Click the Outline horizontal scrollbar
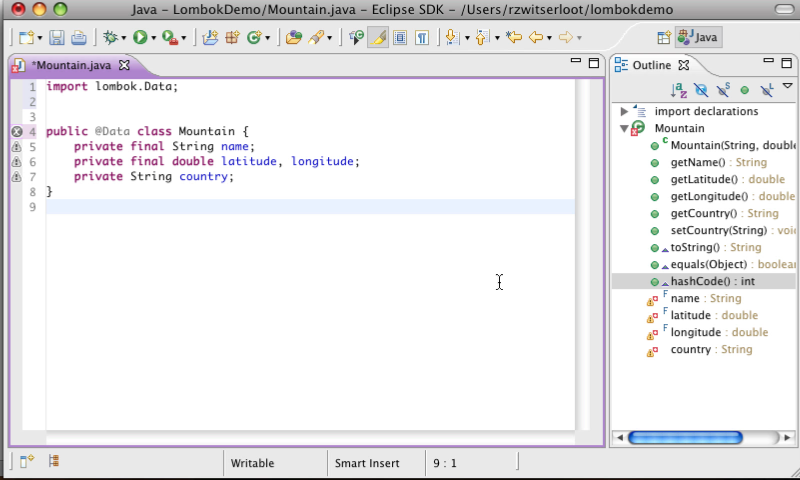 click(685, 437)
